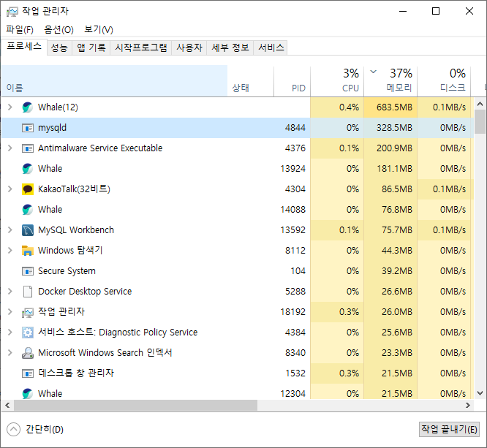Click memory value 25.6MB
The image size is (487, 448).
coord(397,333)
